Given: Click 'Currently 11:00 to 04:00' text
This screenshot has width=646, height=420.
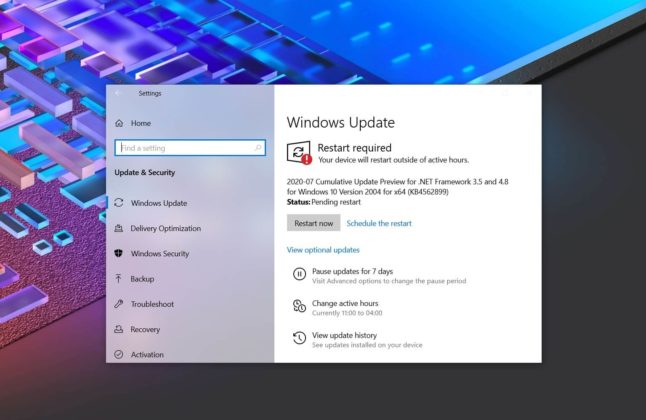Looking at the screenshot, I should pyautogui.click(x=347, y=313).
